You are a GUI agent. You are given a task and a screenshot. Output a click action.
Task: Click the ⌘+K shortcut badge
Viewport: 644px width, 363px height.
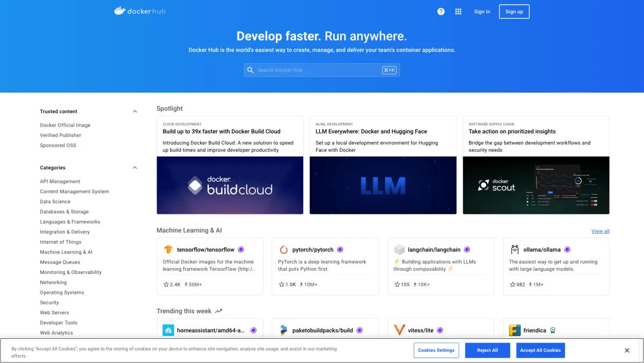[x=389, y=70]
